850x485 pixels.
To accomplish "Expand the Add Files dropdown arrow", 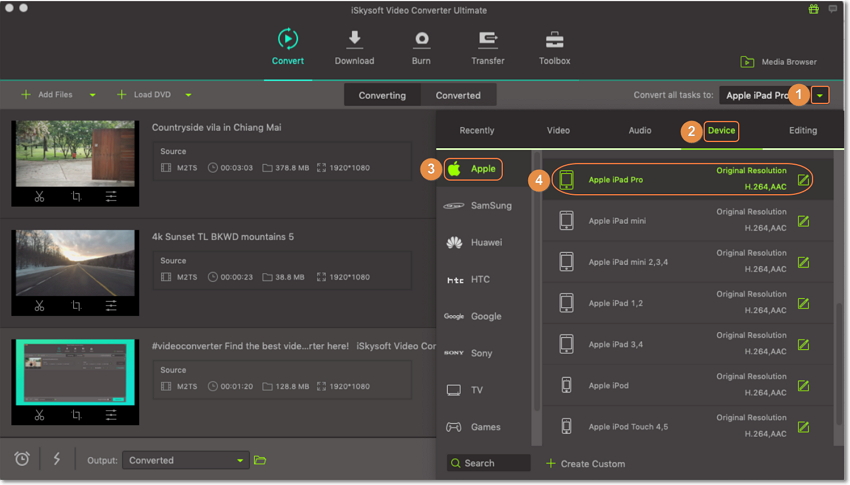I will 92,95.
